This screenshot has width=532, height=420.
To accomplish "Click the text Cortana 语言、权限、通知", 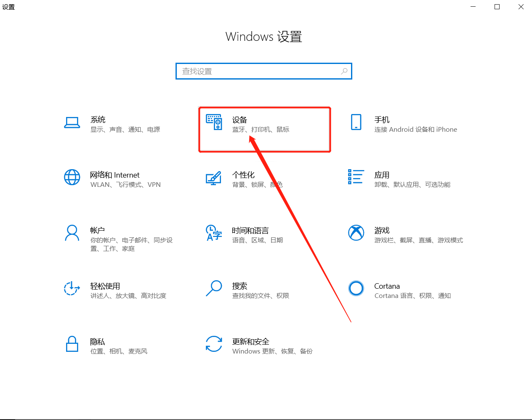I will click(x=413, y=296).
